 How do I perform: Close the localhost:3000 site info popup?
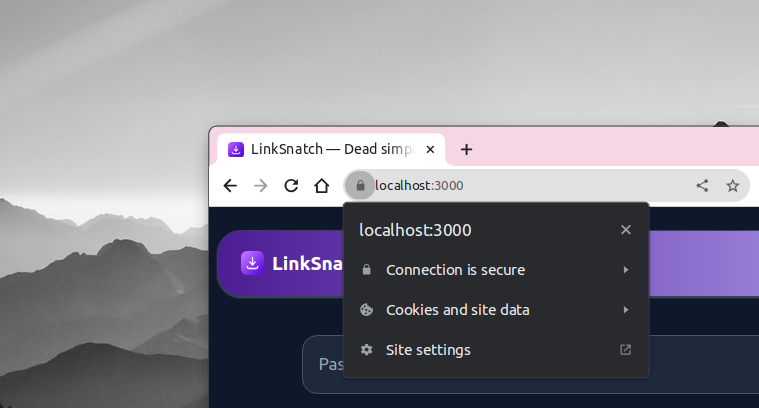tap(626, 230)
